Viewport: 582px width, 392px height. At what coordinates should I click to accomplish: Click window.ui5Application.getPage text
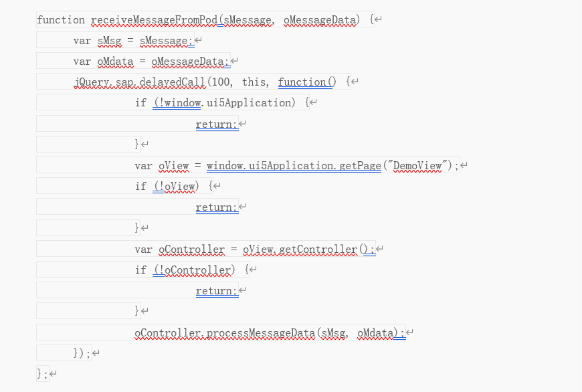(294, 165)
